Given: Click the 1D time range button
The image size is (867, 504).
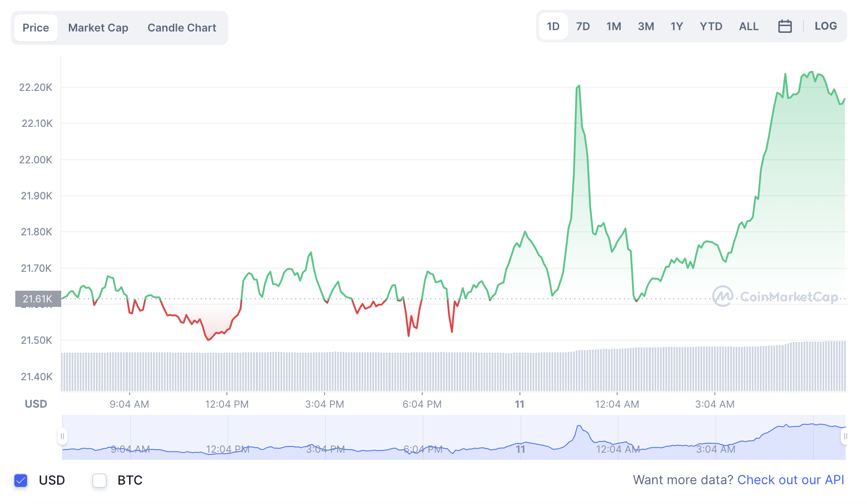Looking at the screenshot, I should [x=553, y=26].
